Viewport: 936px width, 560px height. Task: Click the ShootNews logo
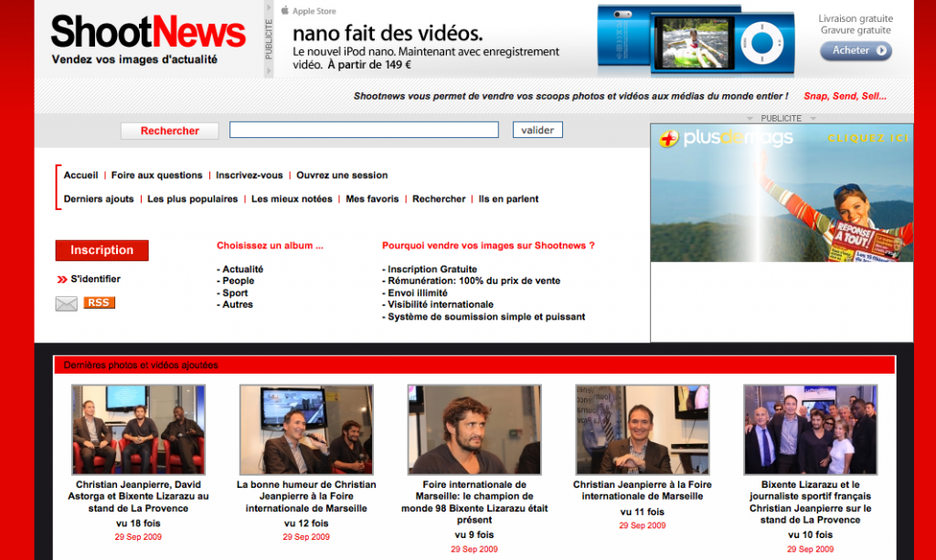pyautogui.click(x=148, y=32)
